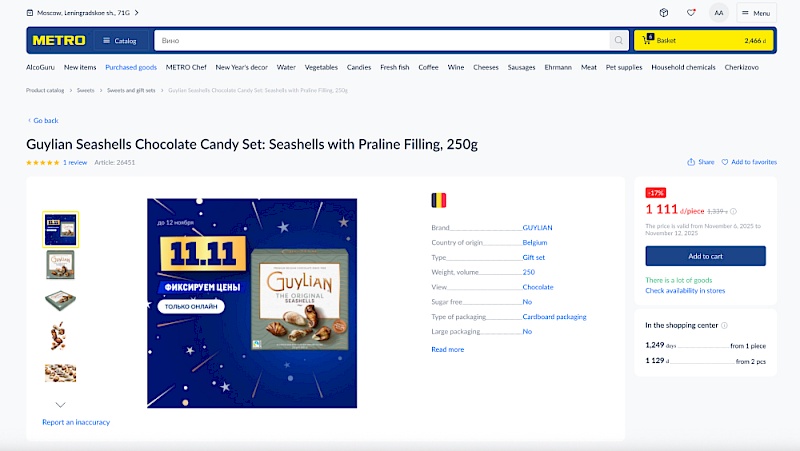The image size is (800, 451).
Task: Expand product details with Read more
Action: (x=447, y=349)
